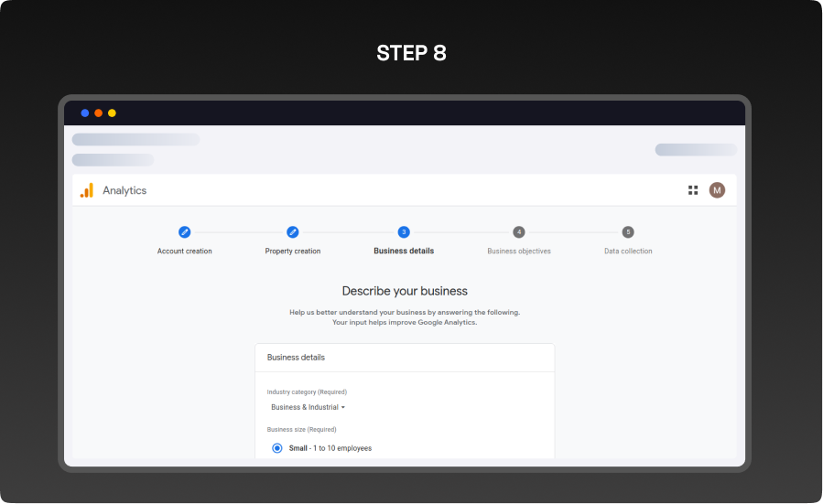The image size is (823, 504).
Task: Click the blue dot in window title bar
Action: (85, 113)
